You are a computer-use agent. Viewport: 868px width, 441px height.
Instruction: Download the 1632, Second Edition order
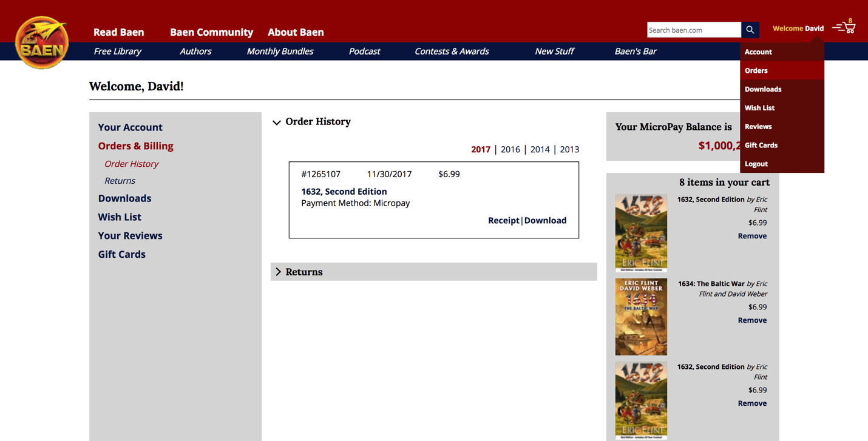(x=545, y=220)
